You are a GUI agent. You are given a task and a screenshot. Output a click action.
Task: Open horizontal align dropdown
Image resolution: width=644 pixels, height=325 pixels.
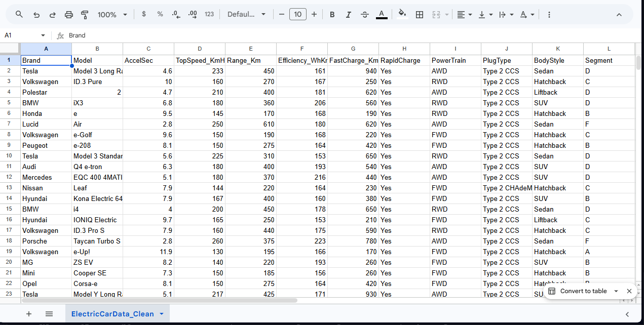[x=464, y=15]
